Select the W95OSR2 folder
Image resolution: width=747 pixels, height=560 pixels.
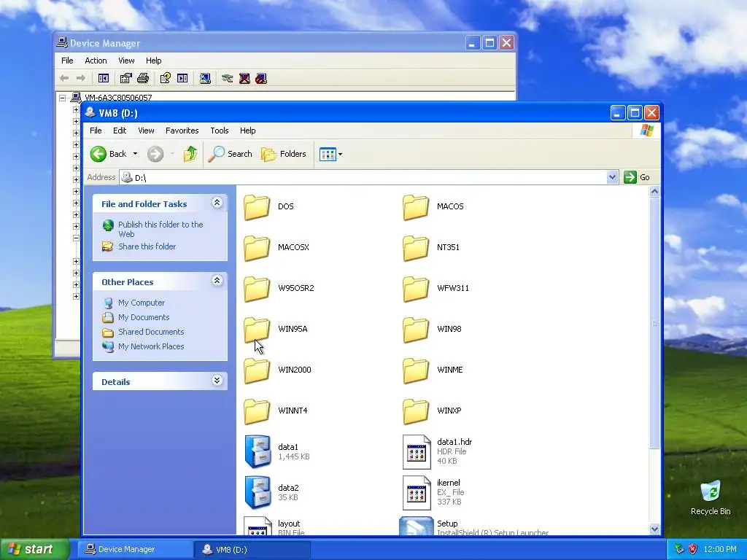click(x=279, y=289)
